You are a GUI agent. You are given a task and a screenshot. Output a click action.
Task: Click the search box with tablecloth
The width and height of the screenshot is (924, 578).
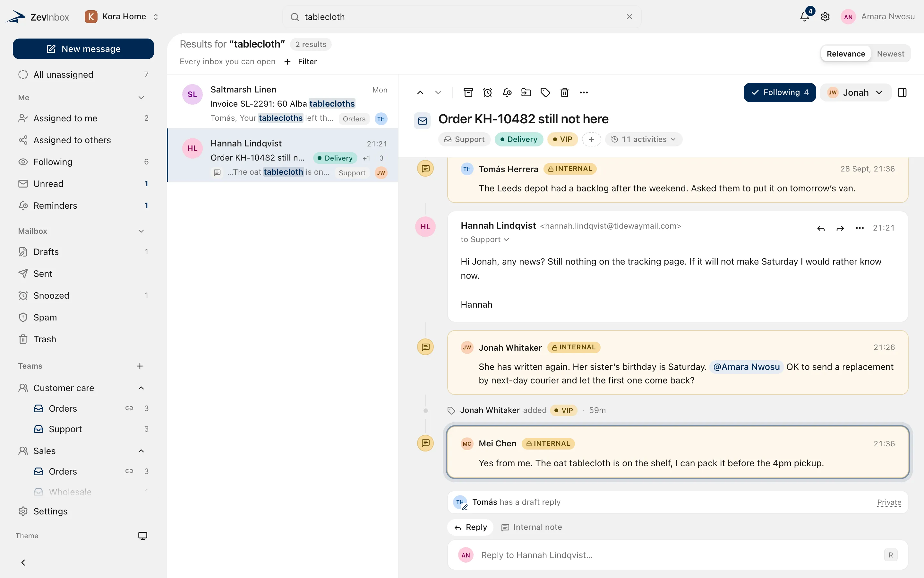click(x=462, y=17)
